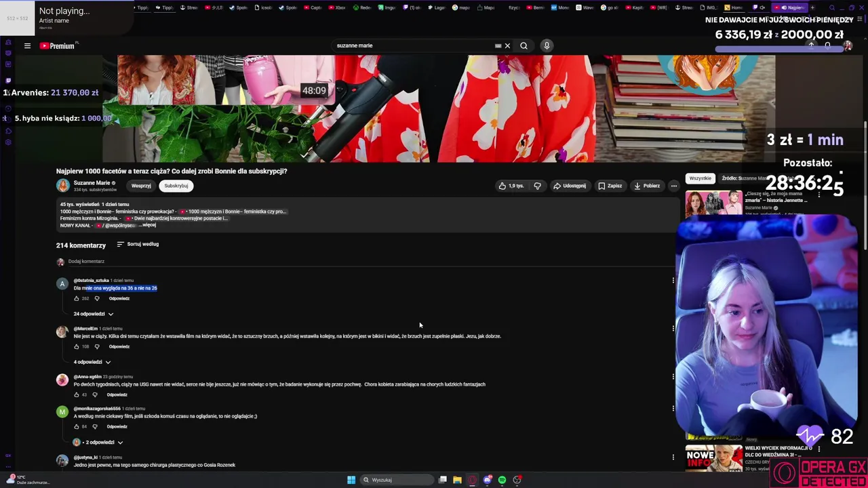Open @Anna-xg6lm's profile avatar

[x=62, y=380]
